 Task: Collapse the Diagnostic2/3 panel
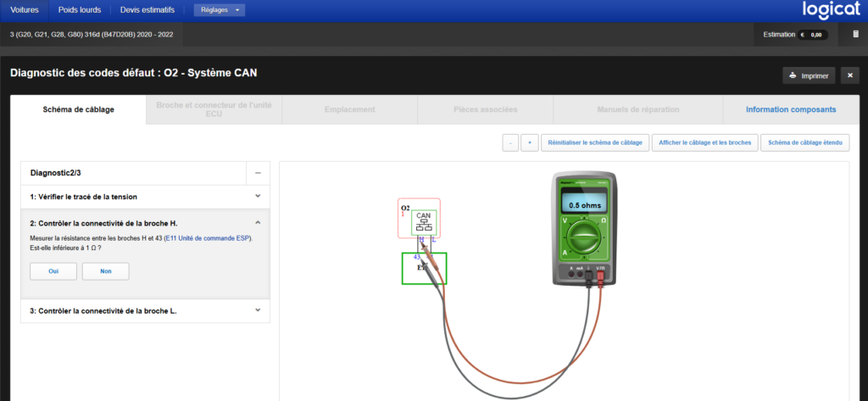click(x=258, y=173)
